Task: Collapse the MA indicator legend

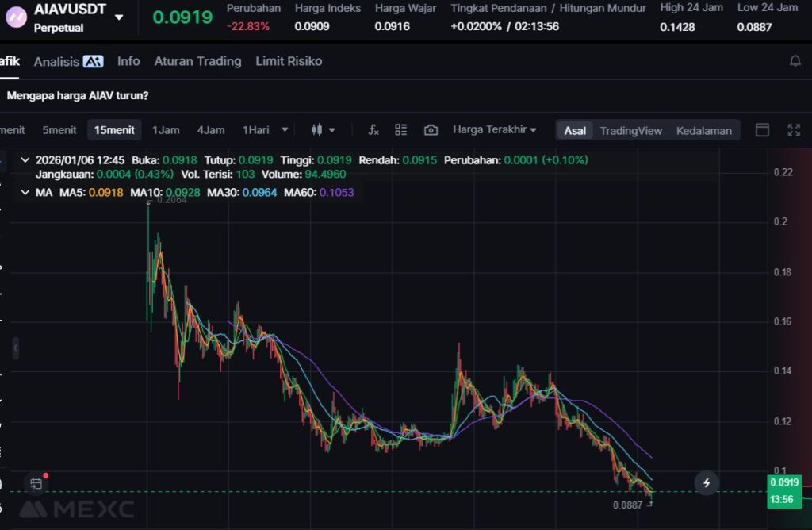Action: [x=25, y=192]
